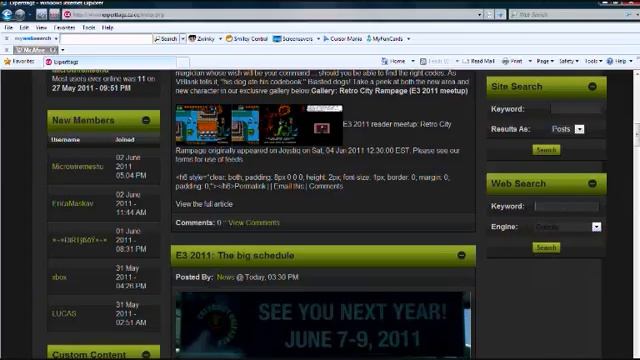Focus the mywebsearch toolbar text box
Screen dimensions: 640x360
106,39
